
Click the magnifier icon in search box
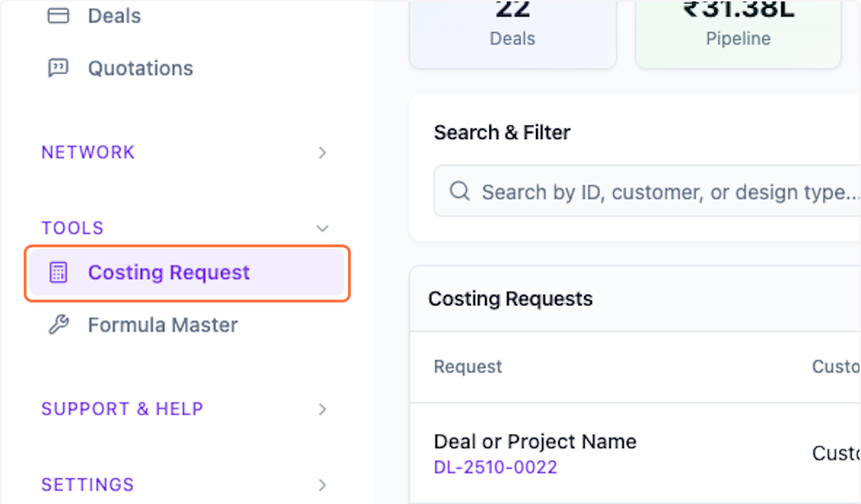[459, 191]
